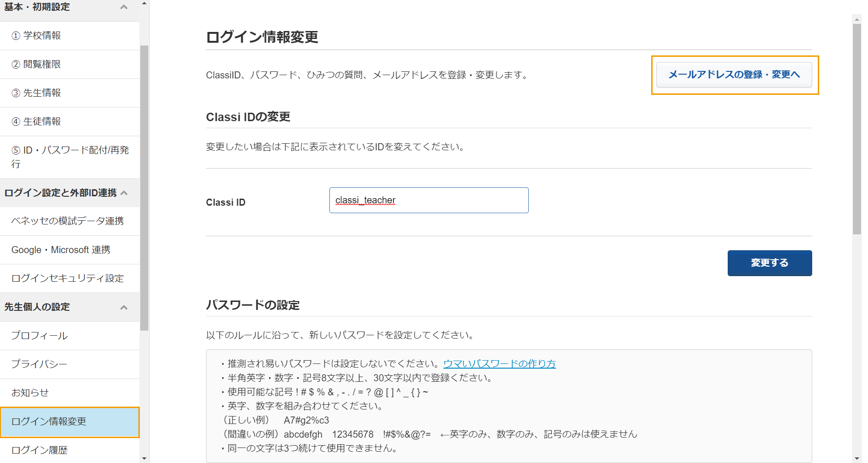The height and width of the screenshot is (463, 868).
Task: Click the example password A7#g2%c3 line
Action: (x=276, y=420)
